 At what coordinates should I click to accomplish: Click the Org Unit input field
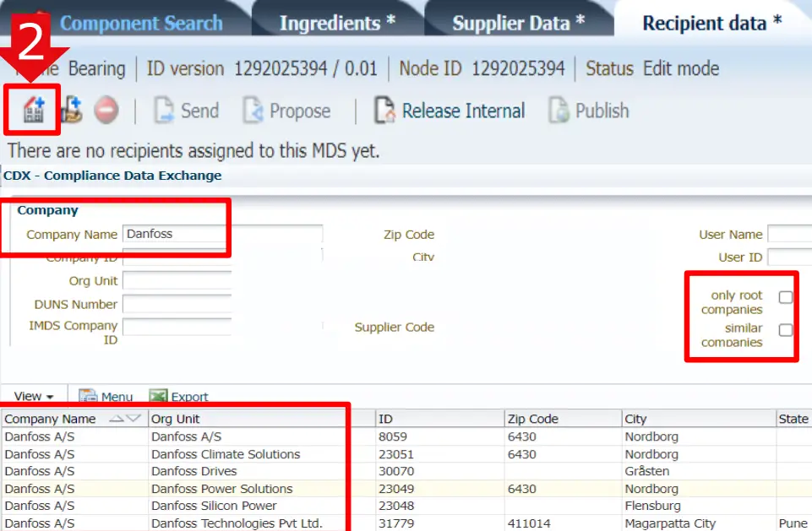(177, 280)
